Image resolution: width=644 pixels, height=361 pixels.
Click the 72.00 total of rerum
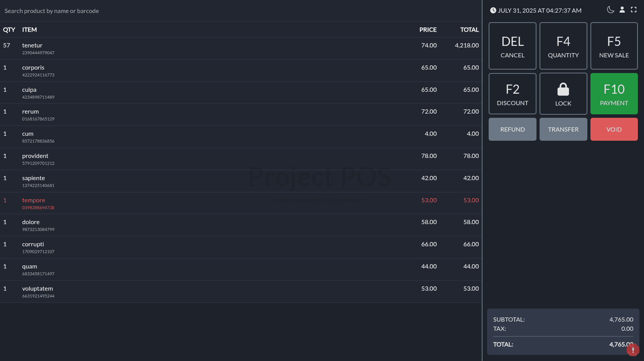tap(471, 112)
